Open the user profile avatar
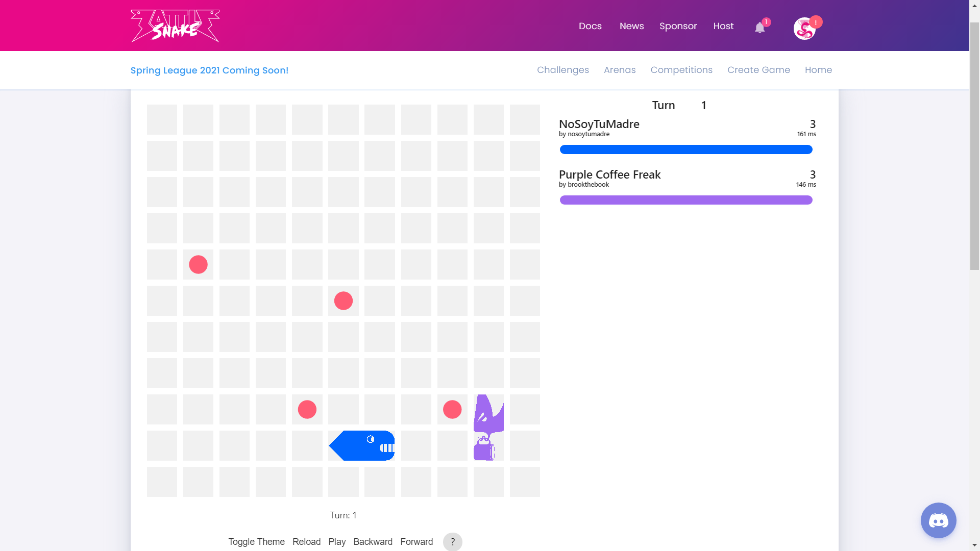Screen dimensions: 980x551 point(804,29)
